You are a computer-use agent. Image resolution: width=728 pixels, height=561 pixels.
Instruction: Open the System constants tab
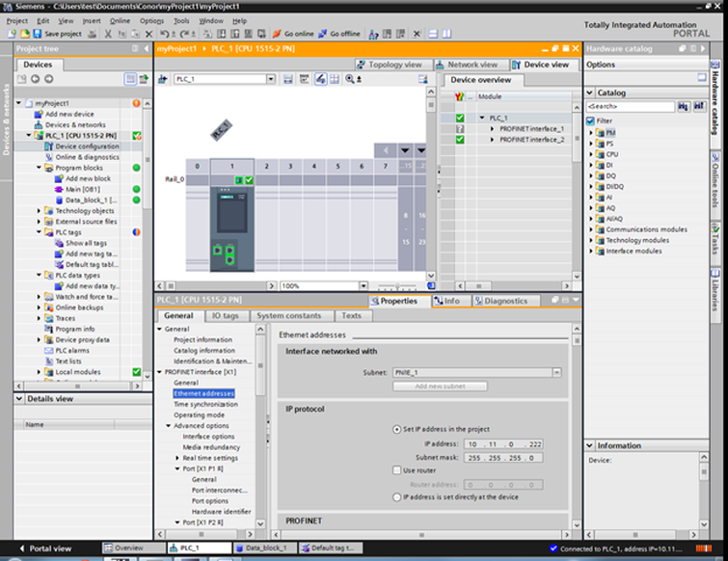point(288,315)
